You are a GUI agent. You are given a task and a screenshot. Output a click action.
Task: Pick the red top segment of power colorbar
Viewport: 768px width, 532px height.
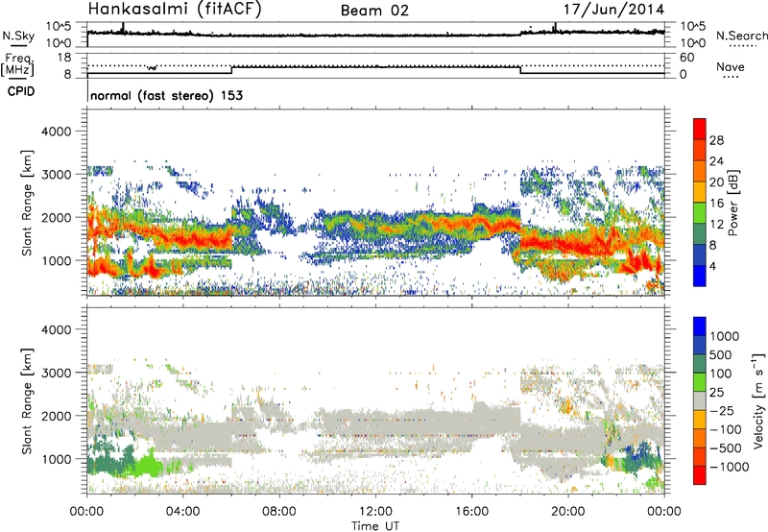(700, 129)
